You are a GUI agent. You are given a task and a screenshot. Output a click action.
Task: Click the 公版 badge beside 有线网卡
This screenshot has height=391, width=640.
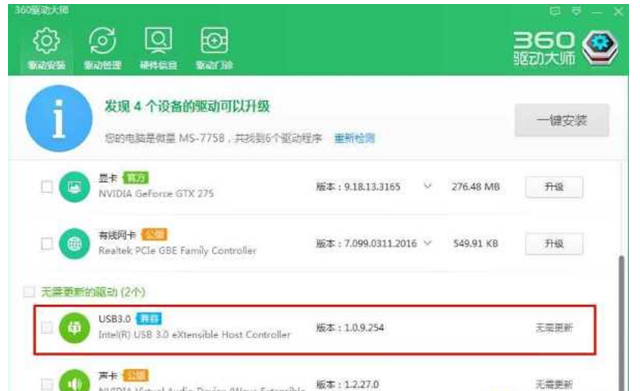point(154,235)
